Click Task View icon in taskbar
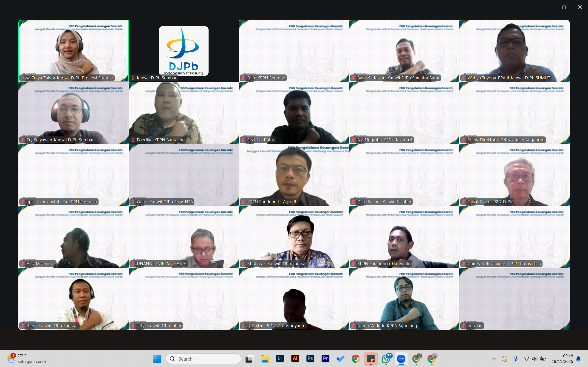The width and height of the screenshot is (588, 367). pyautogui.click(x=249, y=359)
